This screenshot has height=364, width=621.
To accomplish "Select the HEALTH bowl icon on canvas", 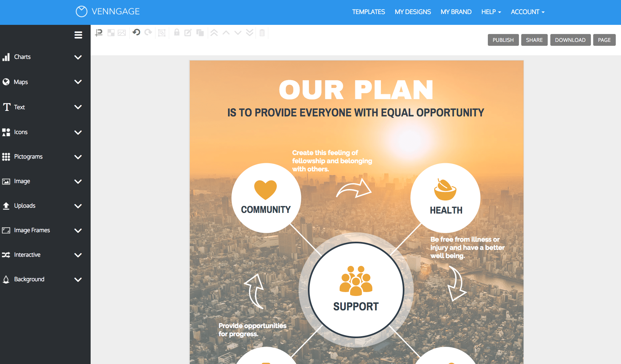I will click(x=445, y=189).
